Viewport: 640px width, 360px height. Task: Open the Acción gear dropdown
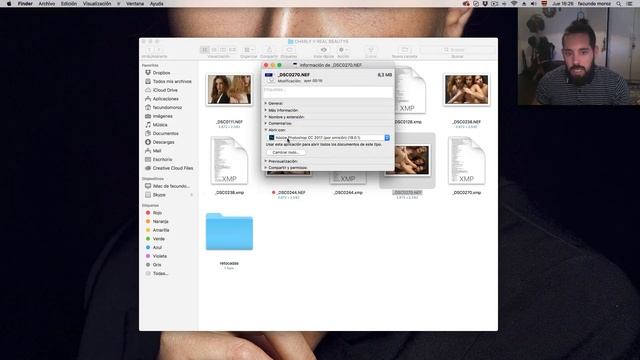click(343, 50)
